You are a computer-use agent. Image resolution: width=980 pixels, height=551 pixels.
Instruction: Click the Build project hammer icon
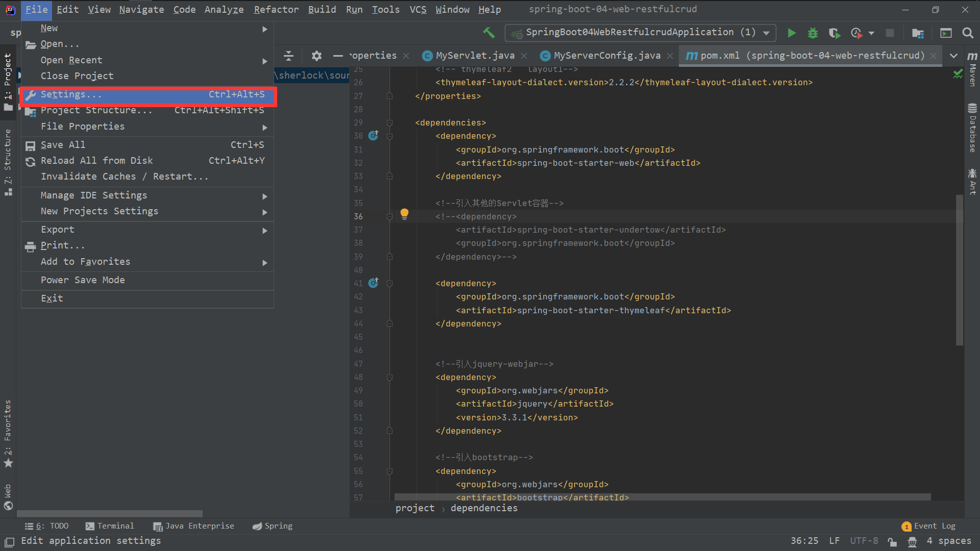pos(488,33)
